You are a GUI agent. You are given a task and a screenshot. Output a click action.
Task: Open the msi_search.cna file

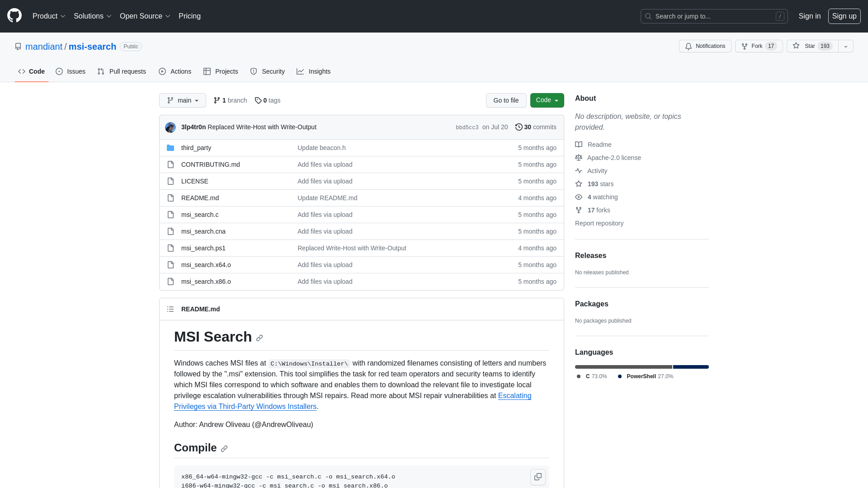click(x=203, y=231)
